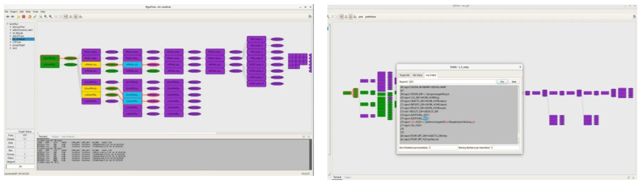Click the blue back arrow icon
Image resolution: width=644 pixels, height=184 pixels.
[8, 17]
